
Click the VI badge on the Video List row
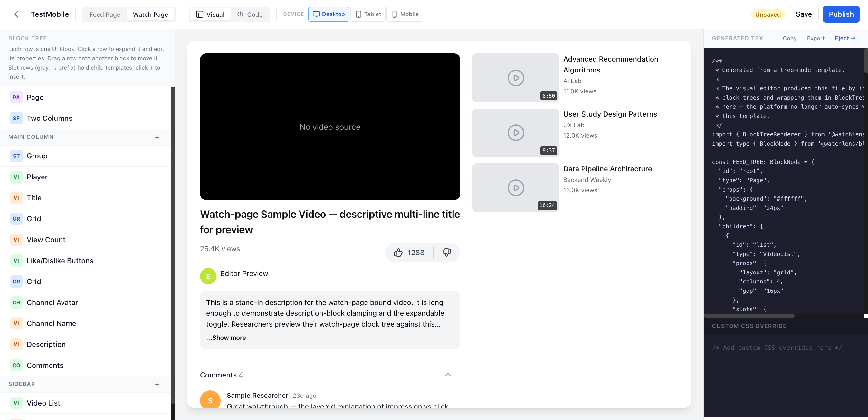pos(16,403)
